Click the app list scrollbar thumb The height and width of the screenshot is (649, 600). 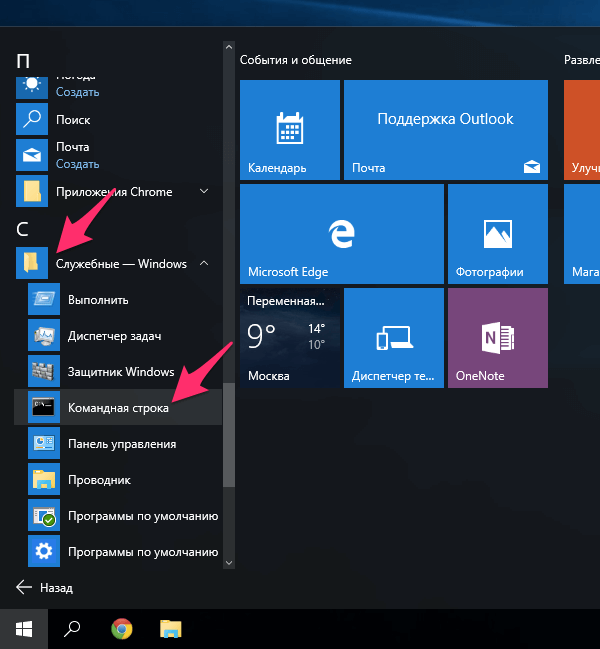pos(229,435)
